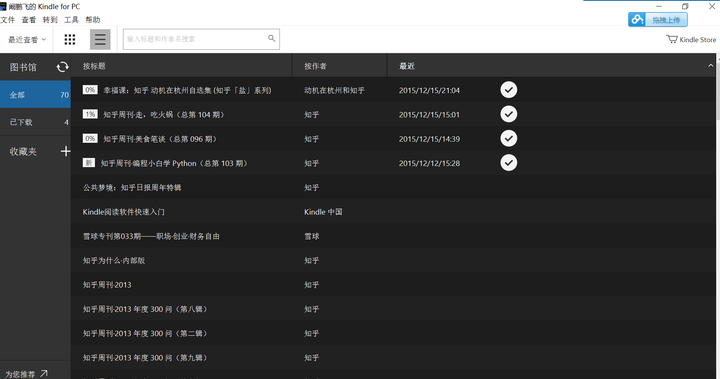Click date 2015/12/15/21:04
Screen dimensions: 720x379
point(429,90)
